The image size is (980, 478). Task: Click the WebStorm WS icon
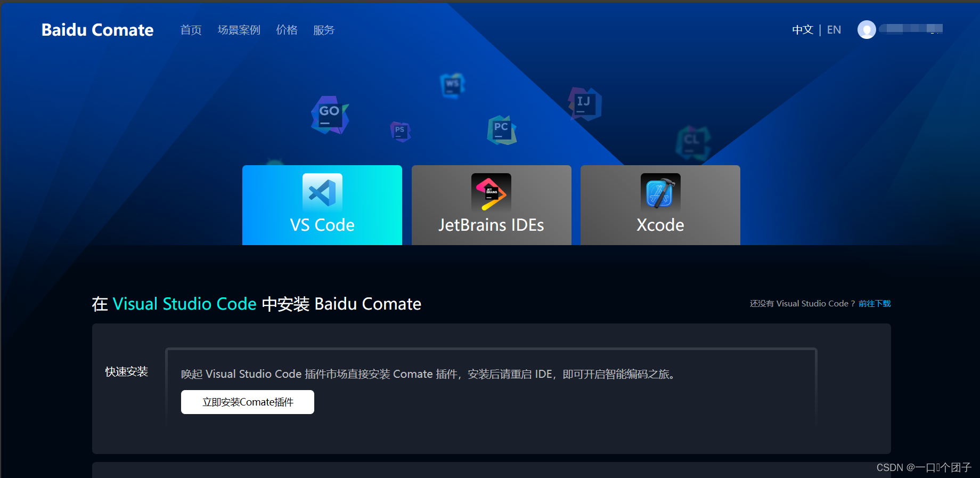pos(453,85)
